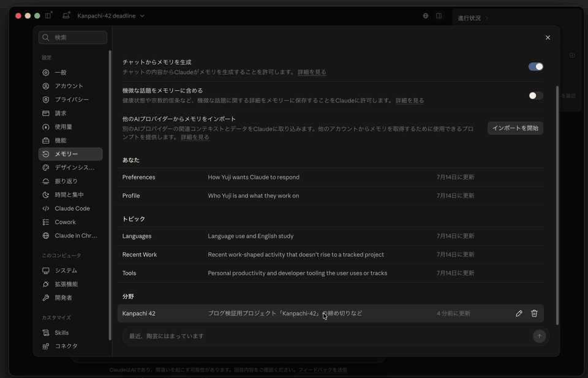This screenshot has height=378, width=588.
Task: Click the code icon beside Claude Code
Action: 46,208
